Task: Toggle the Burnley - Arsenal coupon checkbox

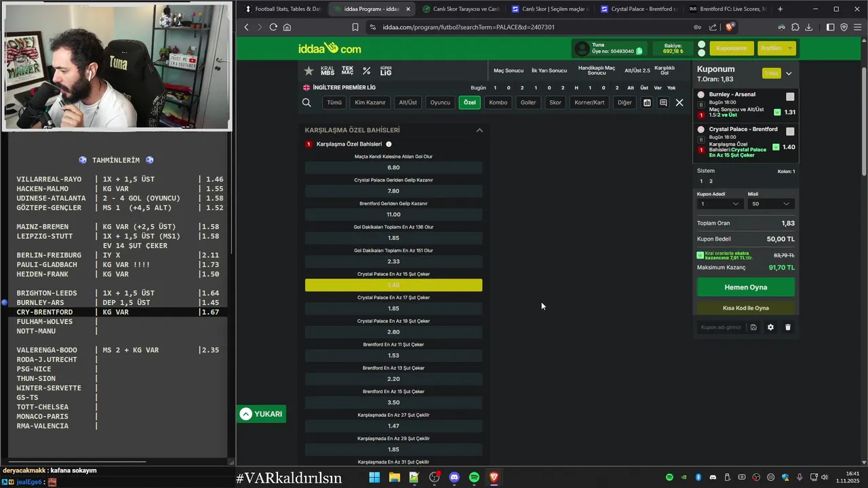Action: click(790, 97)
